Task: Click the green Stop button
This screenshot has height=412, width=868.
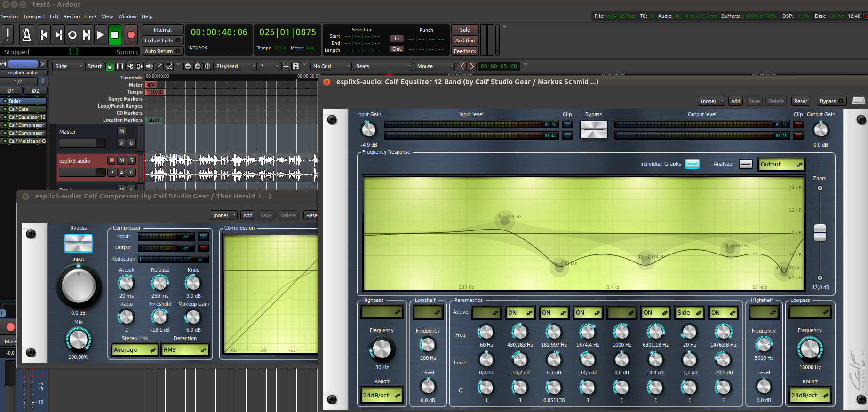Action: tap(115, 35)
